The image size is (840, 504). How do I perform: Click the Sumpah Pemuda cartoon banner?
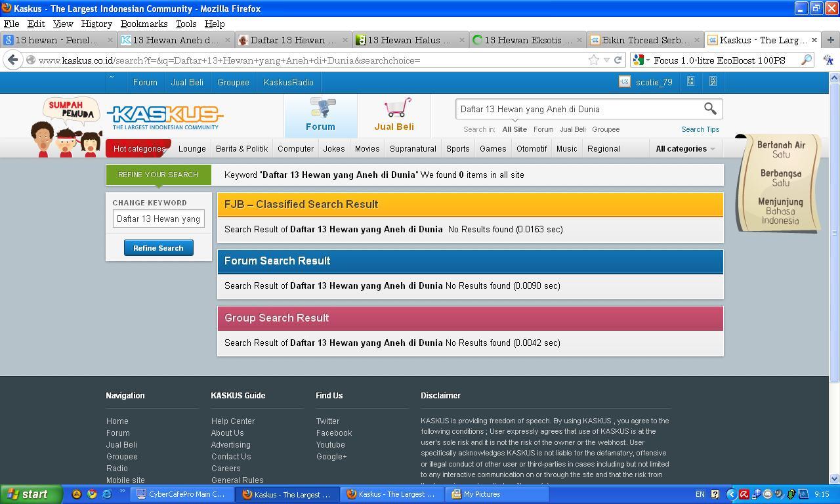tap(66, 127)
